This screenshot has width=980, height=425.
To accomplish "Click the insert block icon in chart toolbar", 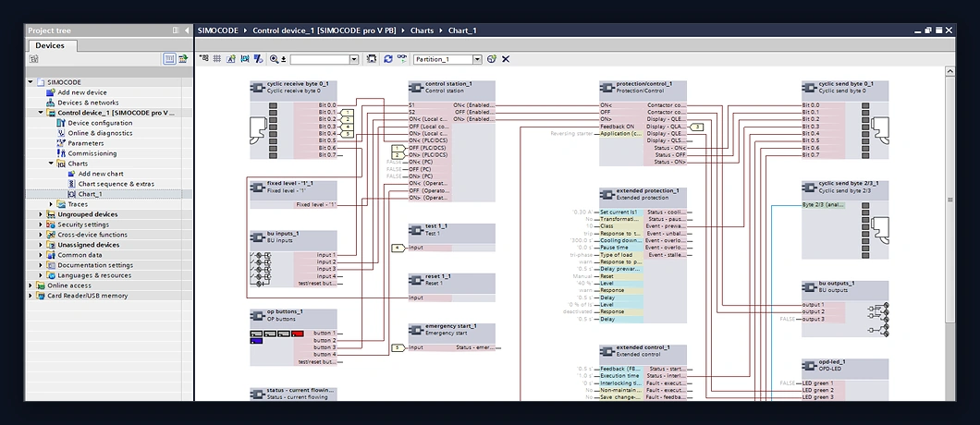I will 203,59.
